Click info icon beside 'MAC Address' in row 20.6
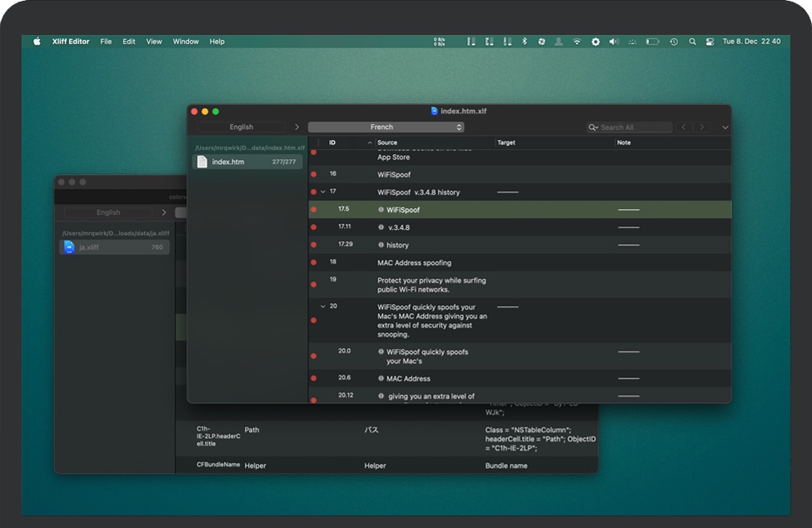The width and height of the screenshot is (812, 528). [x=381, y=379]
